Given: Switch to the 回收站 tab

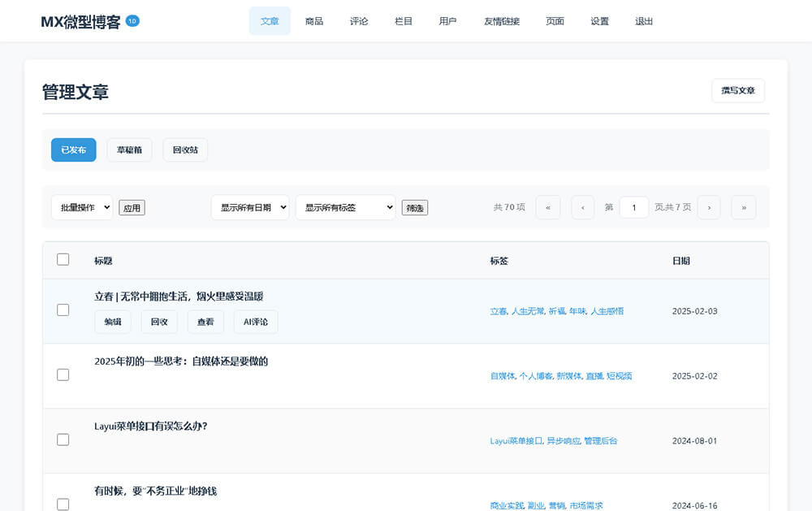Looking at the screenshot, I should [184, 149].
